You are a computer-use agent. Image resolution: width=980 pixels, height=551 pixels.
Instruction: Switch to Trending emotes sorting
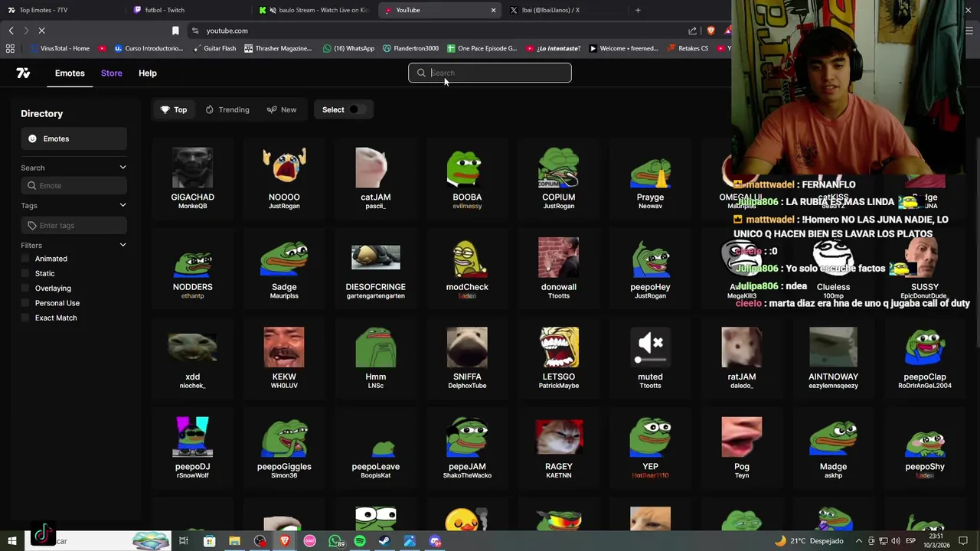[x=227, y=109]
